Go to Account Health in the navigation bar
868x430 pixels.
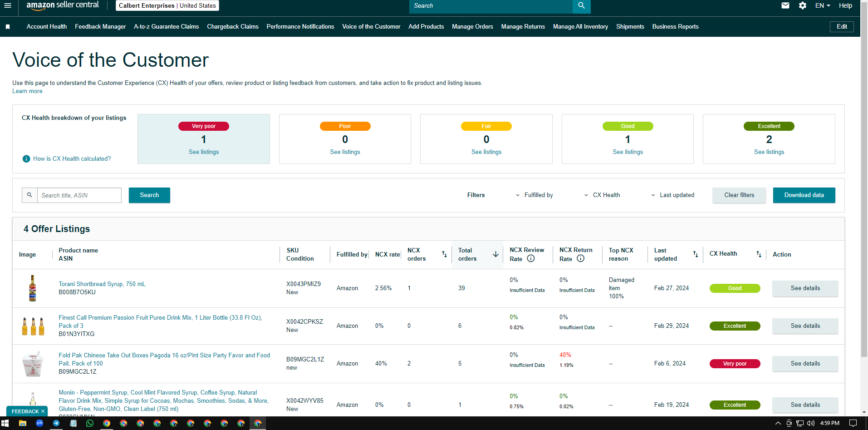coord(47,27)
